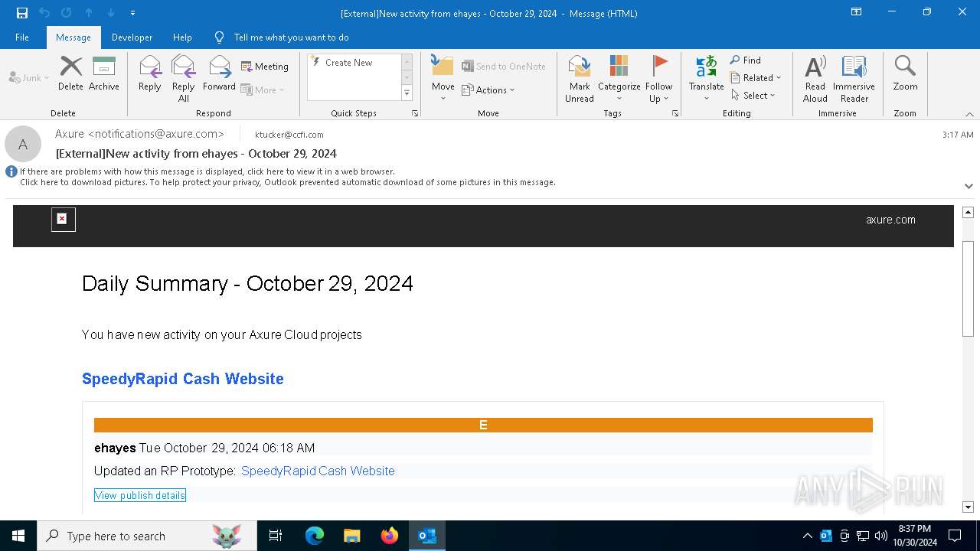Open Task View on taskbar

pyautogui.click(x=276, y=536)
